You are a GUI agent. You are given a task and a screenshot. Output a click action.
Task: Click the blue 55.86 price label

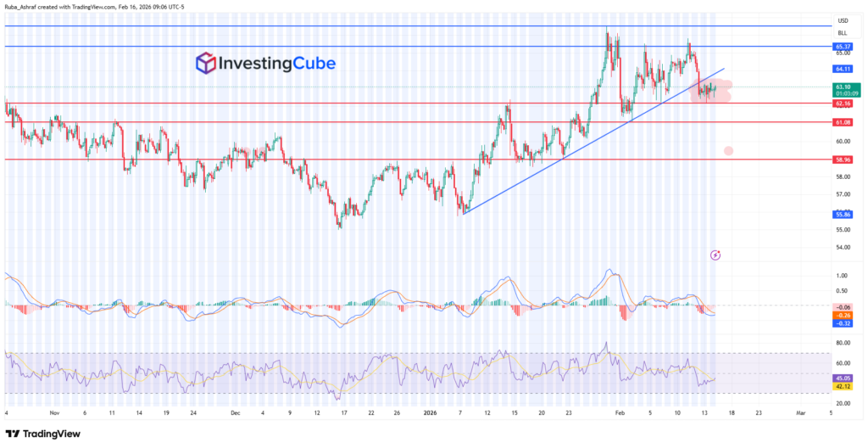[x=843, y=215]
